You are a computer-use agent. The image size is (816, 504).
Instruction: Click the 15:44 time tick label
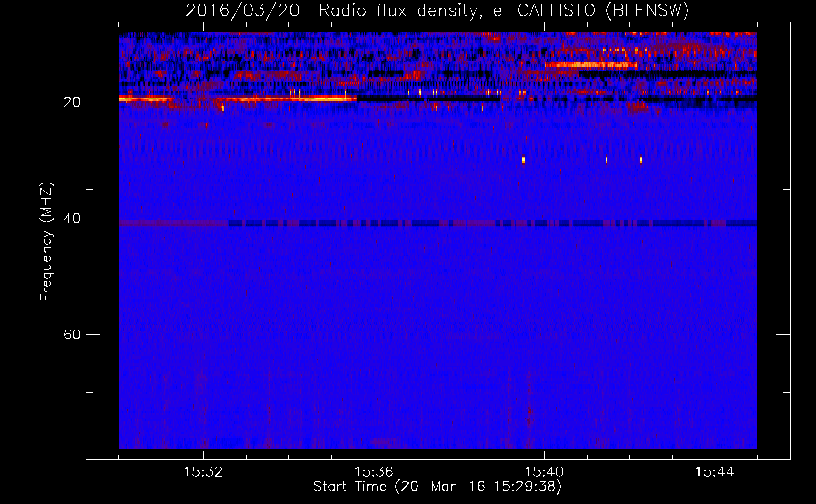[x=715, y=472]
